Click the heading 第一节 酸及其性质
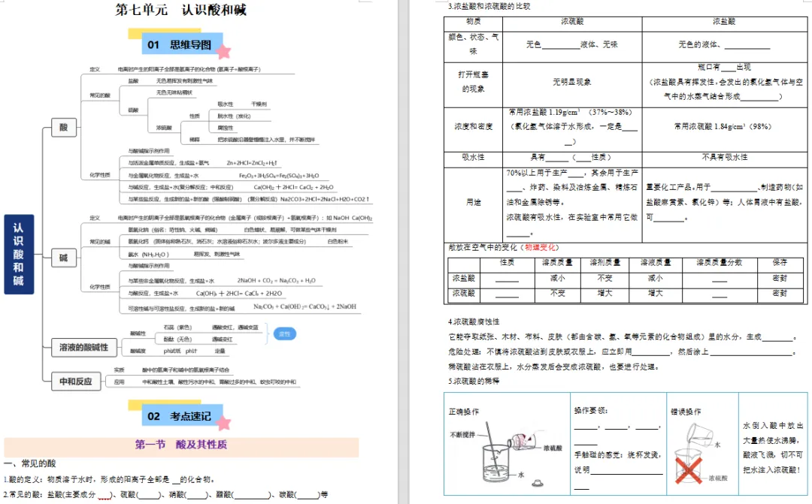Screen dimensions: 812x504 click(x=180, y=445)
